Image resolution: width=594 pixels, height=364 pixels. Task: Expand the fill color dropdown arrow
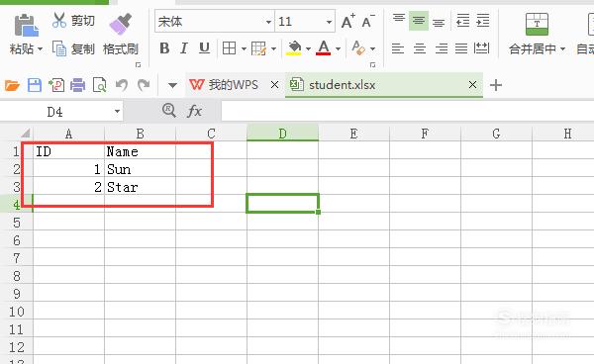tap(308, 48)
